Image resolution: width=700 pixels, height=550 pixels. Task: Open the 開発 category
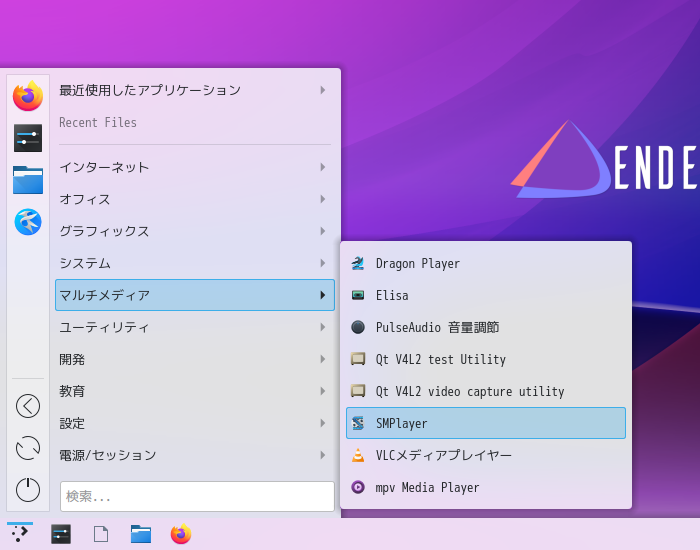(x=195, y=359)
